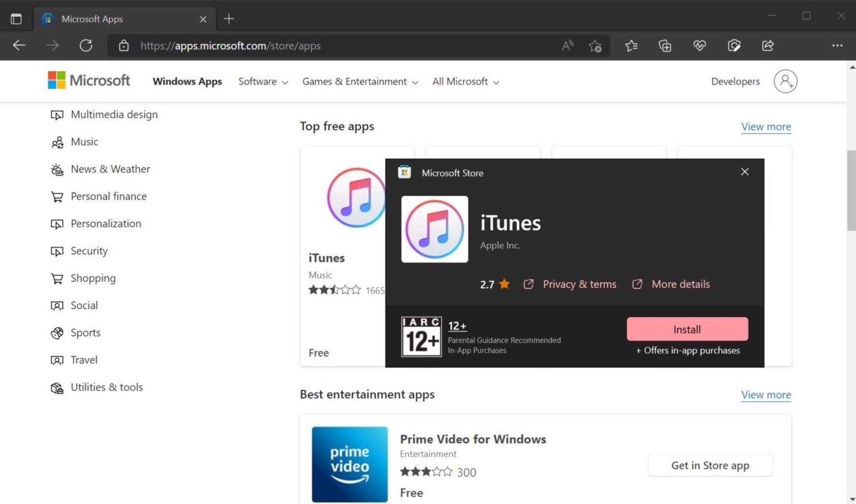This screenshot has width=856, height=504.
Task: Select Windows Apps menu item
Action: (x=187, y=81)
